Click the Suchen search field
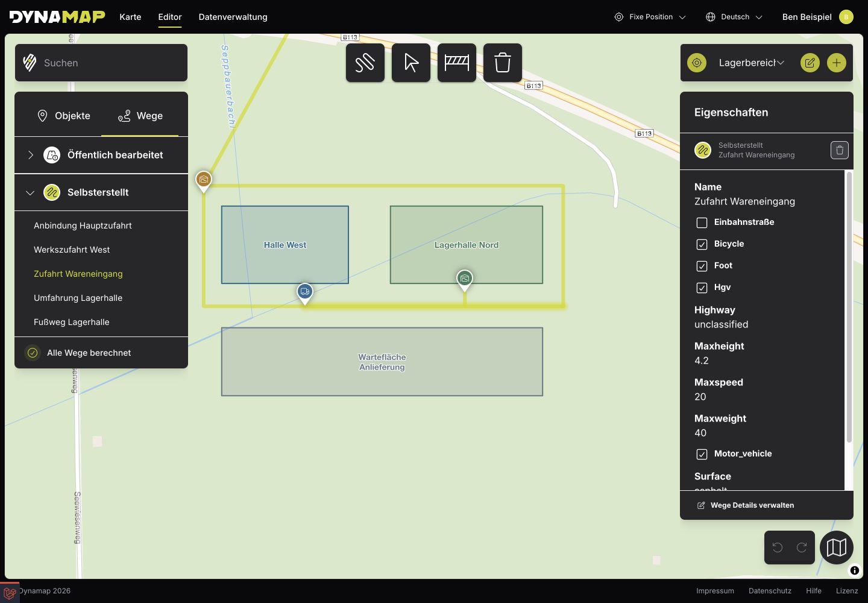Screen dimensions: 868x603 click(x=101, y=63)
